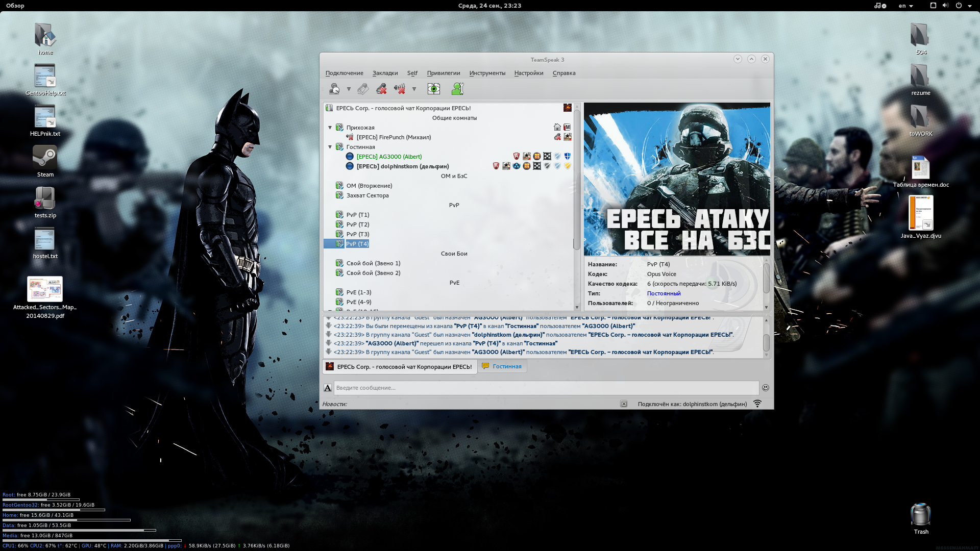980x551 pixels.
Task: Toggle the Subscribe to all channels eye icon
Action: click(x=434, y=89)
